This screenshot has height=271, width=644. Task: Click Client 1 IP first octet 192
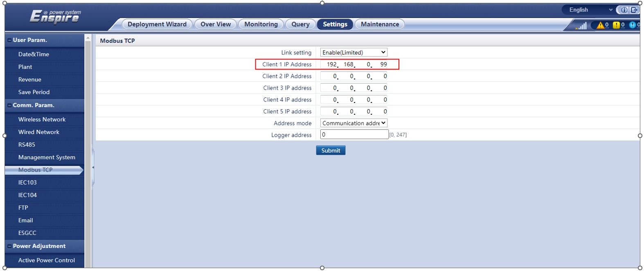[x=330, y=64]
